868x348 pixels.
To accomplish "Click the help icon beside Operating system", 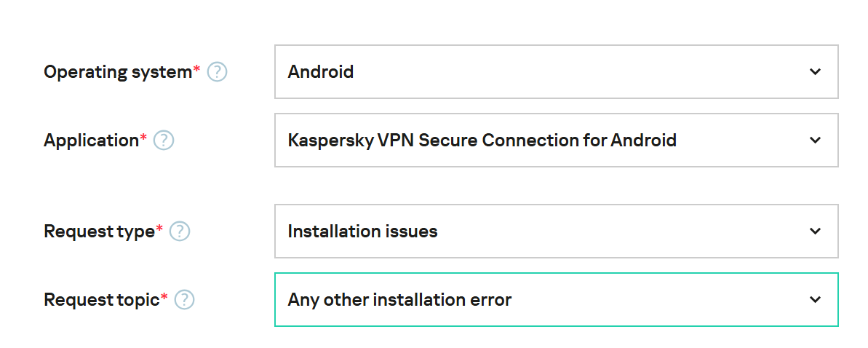I will pyautogui.click(x=218, y=72).
